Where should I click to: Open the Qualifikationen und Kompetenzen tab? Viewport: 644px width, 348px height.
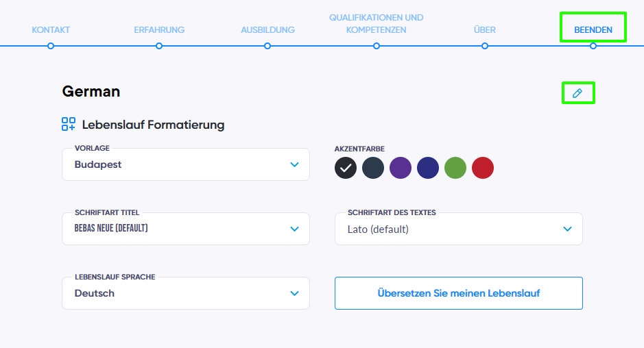pos(377,24)
